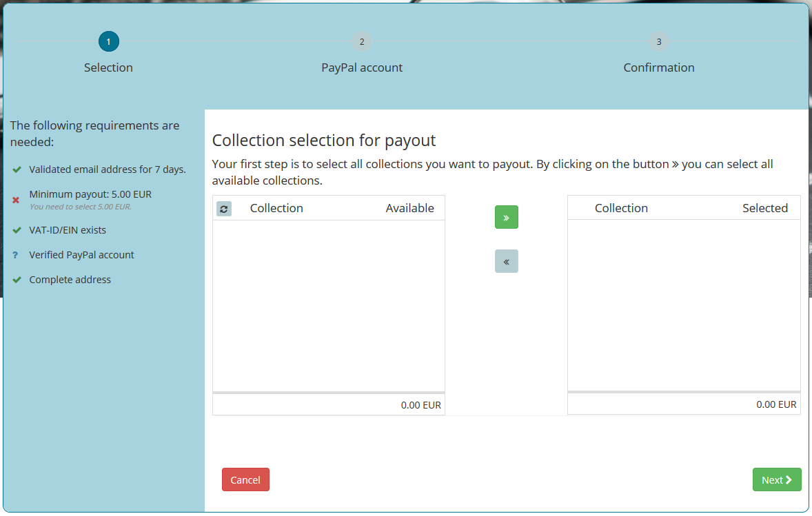
Task: Open the PayPal account step
Action: pos(362,41)
